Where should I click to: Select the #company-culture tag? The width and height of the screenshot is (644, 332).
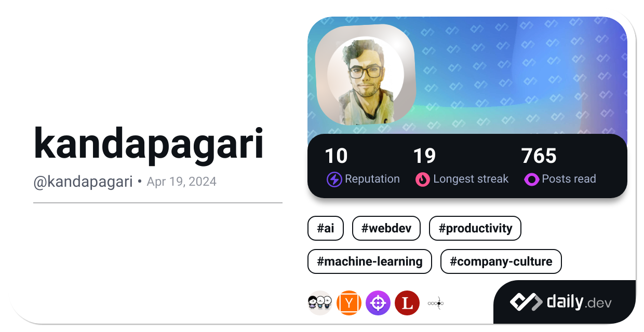(x=501, y=261)
